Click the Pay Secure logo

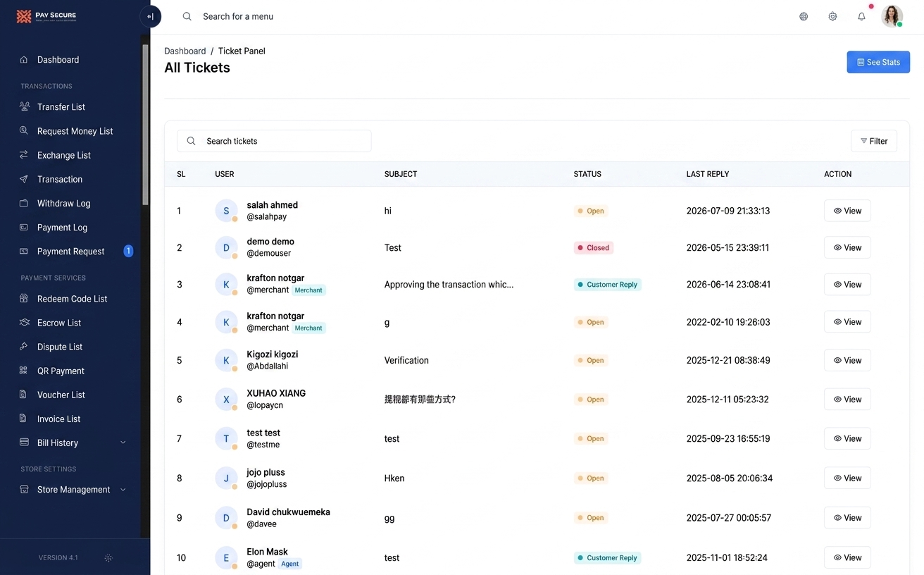tap(46, 16)
